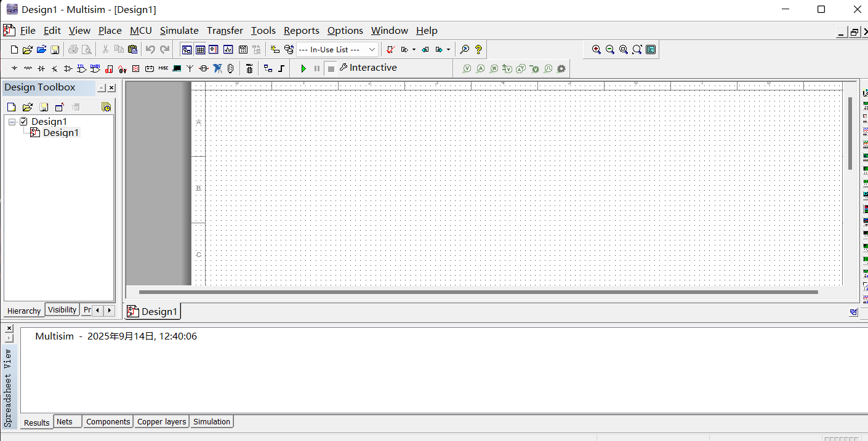Open the Reports menu

pyautogui.click(x=302, y=31)
